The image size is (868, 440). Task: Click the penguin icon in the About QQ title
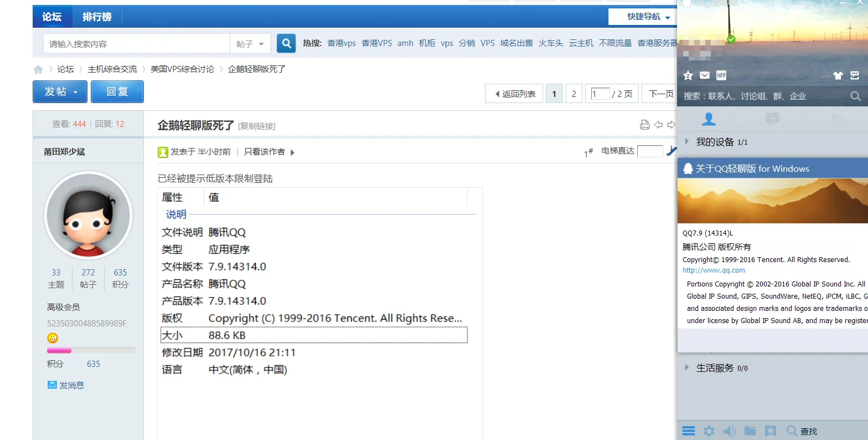pos(688,168)
